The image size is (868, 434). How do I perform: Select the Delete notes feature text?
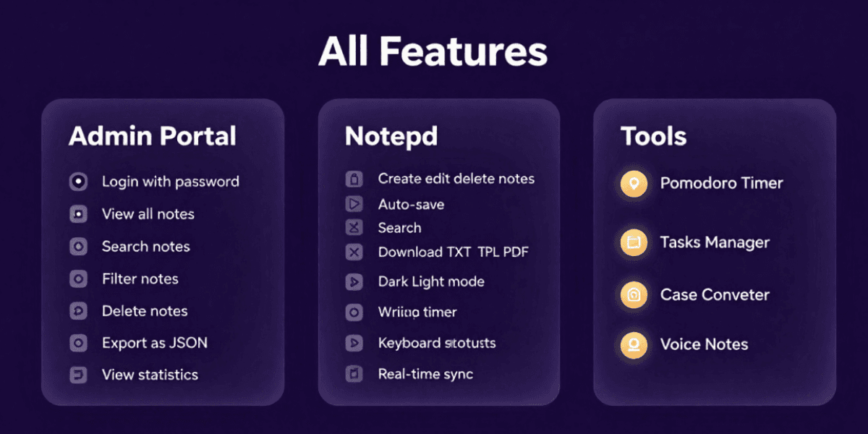(x=145, y=311)
